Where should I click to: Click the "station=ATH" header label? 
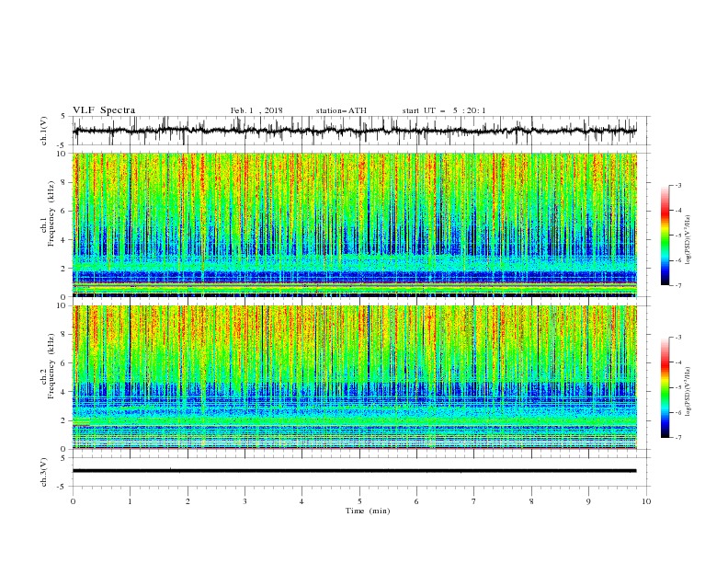click(x=341, y=110)
